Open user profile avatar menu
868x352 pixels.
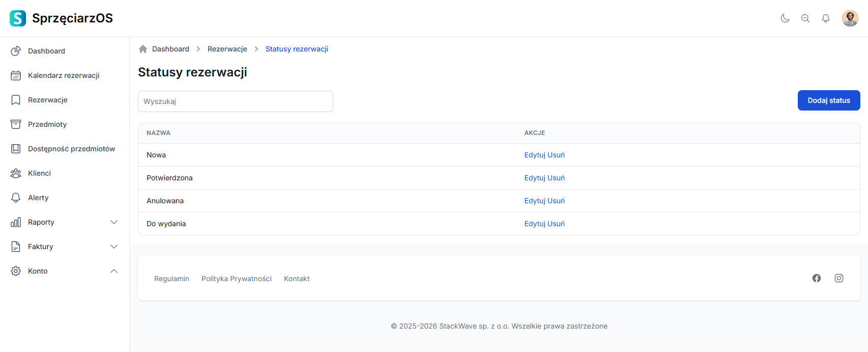850,18
